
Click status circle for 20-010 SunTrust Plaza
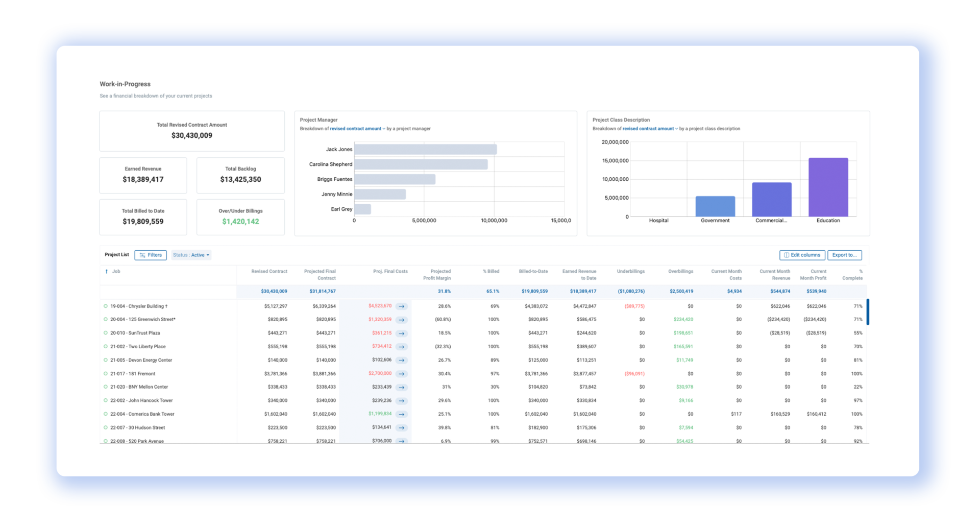[x=106, y=333]
